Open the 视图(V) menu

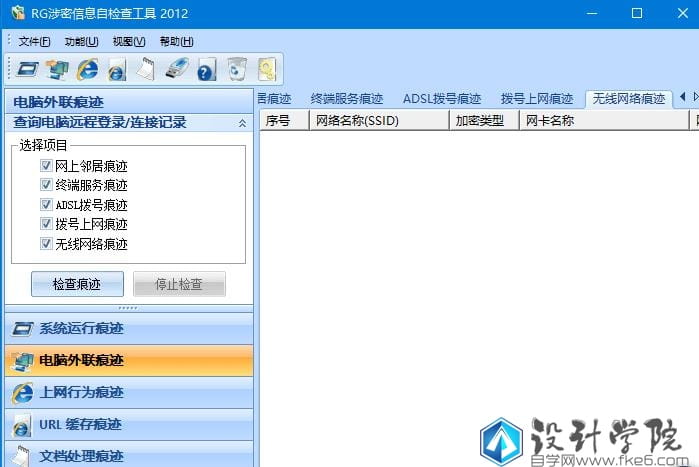pos(129,41)
